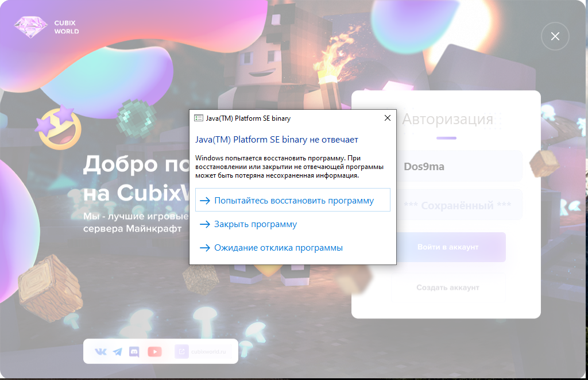Open the cubixworld.ru website link

[x=208, y=352]
